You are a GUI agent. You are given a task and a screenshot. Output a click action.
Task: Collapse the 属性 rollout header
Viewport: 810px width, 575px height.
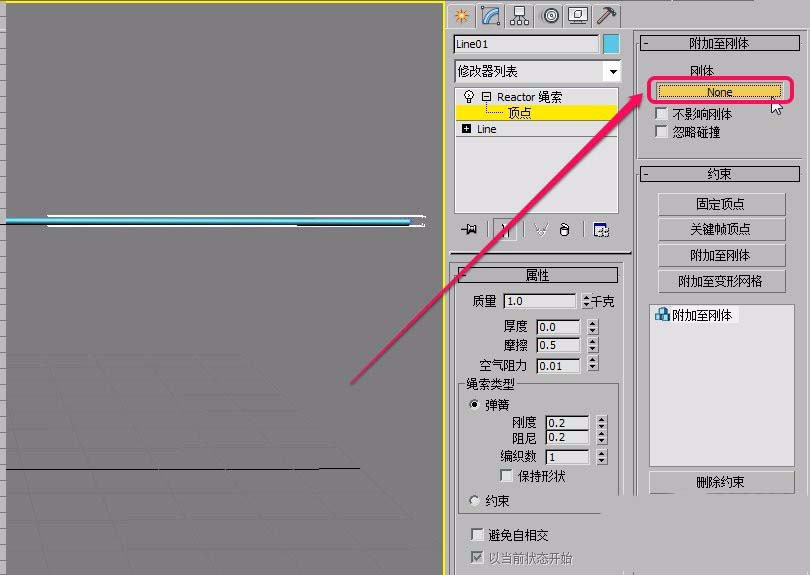pos(537,275)
